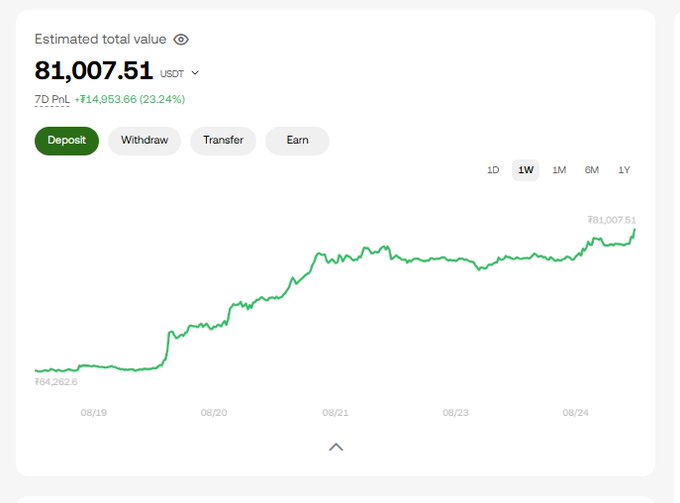Screen dimensions: 680x503
Task: Click the chart line's latest end point
Action: point(634,229)
